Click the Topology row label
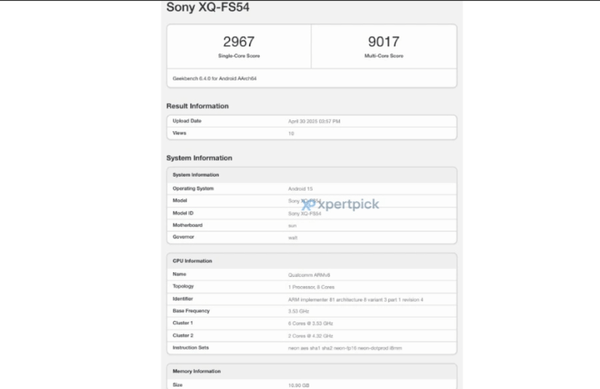Screen dimensions: 600x389 (x=183, y=286)
